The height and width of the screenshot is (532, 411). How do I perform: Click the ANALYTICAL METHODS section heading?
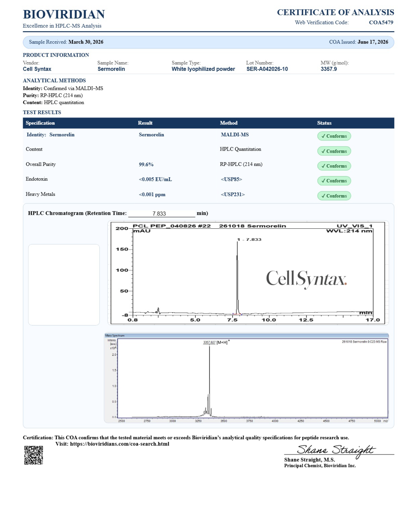click(x=54, y=80)
